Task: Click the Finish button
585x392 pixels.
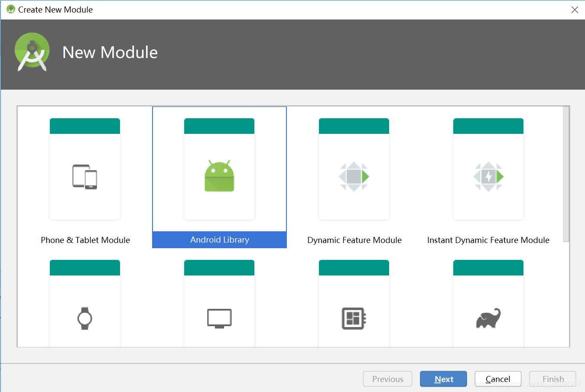Action: tap(553, 379)
